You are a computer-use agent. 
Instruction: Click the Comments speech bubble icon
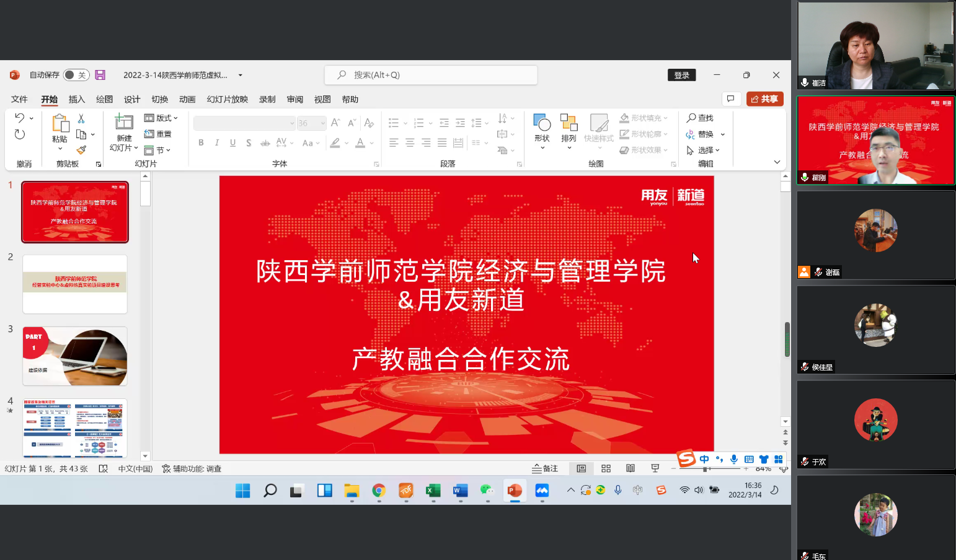[x=731, y=99]
